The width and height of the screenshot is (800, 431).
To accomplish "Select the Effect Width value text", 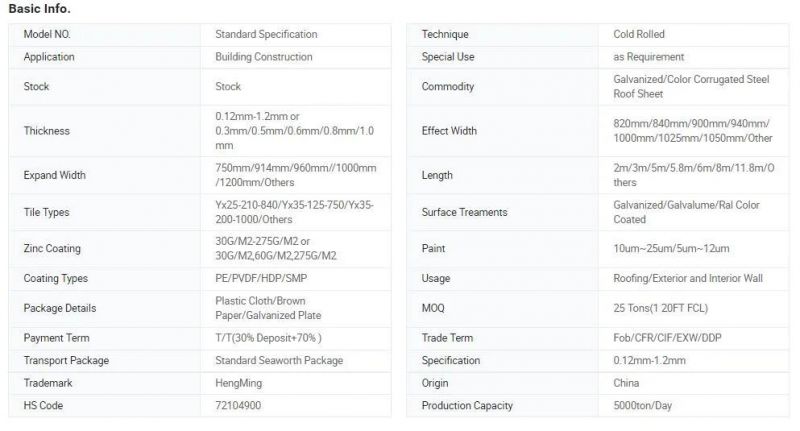I will [693, 131].
